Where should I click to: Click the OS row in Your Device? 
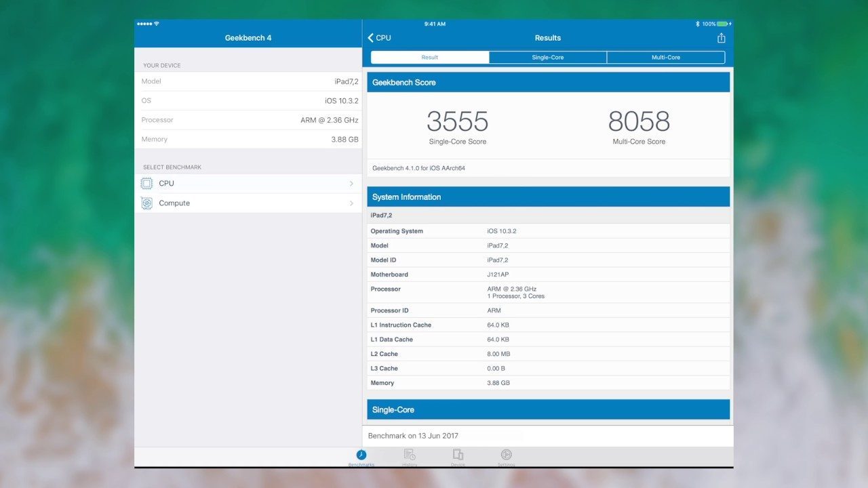(x=248, y=100)
